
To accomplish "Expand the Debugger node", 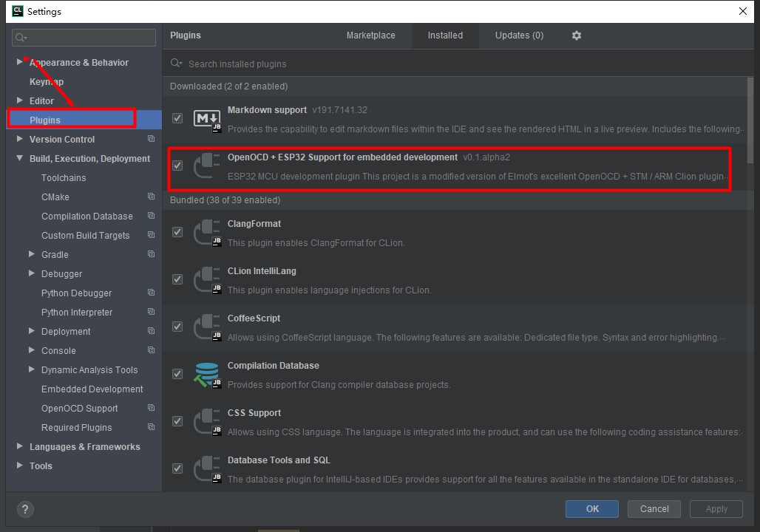I will (32, 273).
